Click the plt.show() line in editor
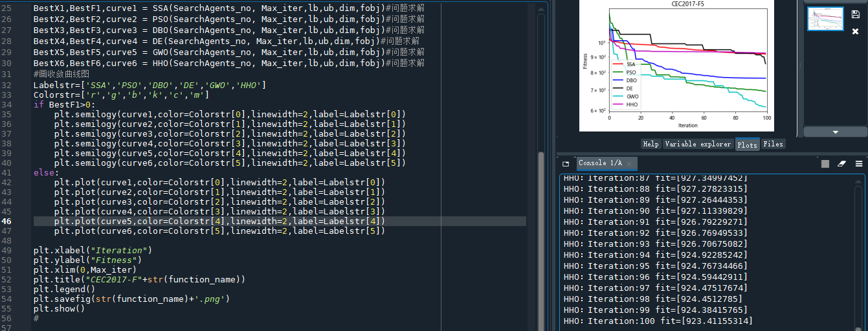This screenshot has width=868, height=331. point(59,309)
